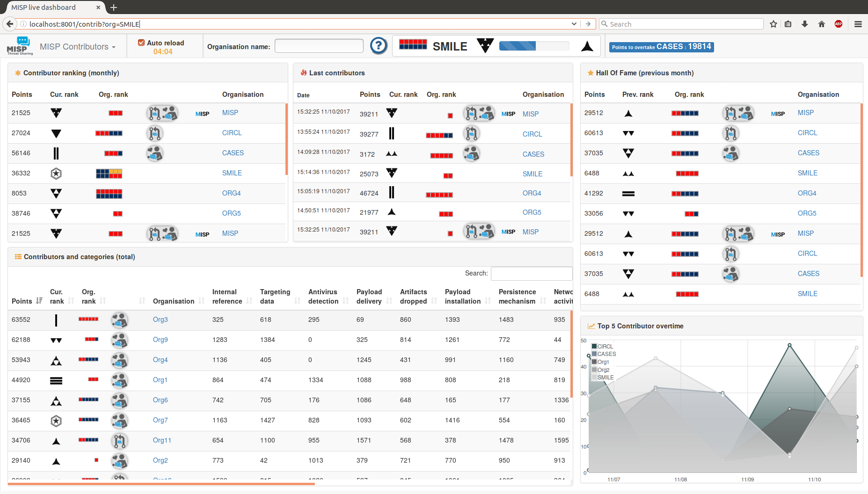Disable the Auto reload checkbox
The image size is (868, 494).
[x=141, y=43]
